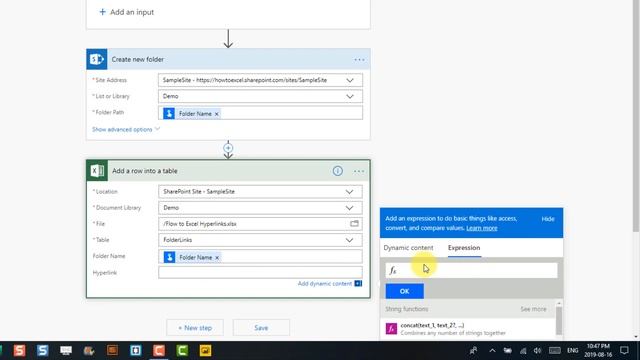Expand the Table dropdown showing FolderLinks
640x360 pixels.
pos(349,240)
